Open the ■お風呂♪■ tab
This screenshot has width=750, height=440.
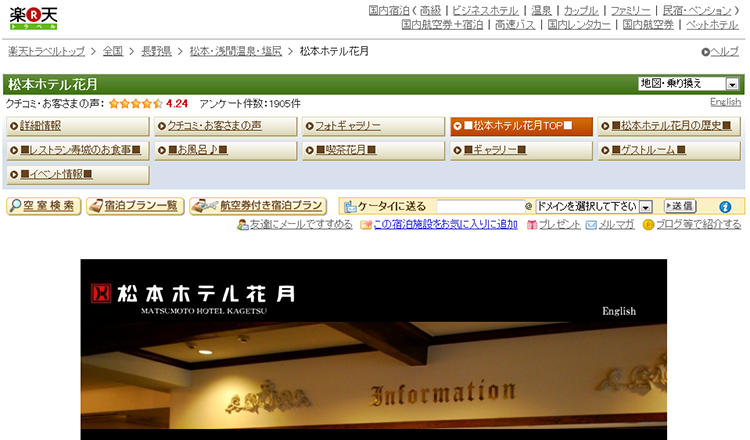[x=225, y=150]
